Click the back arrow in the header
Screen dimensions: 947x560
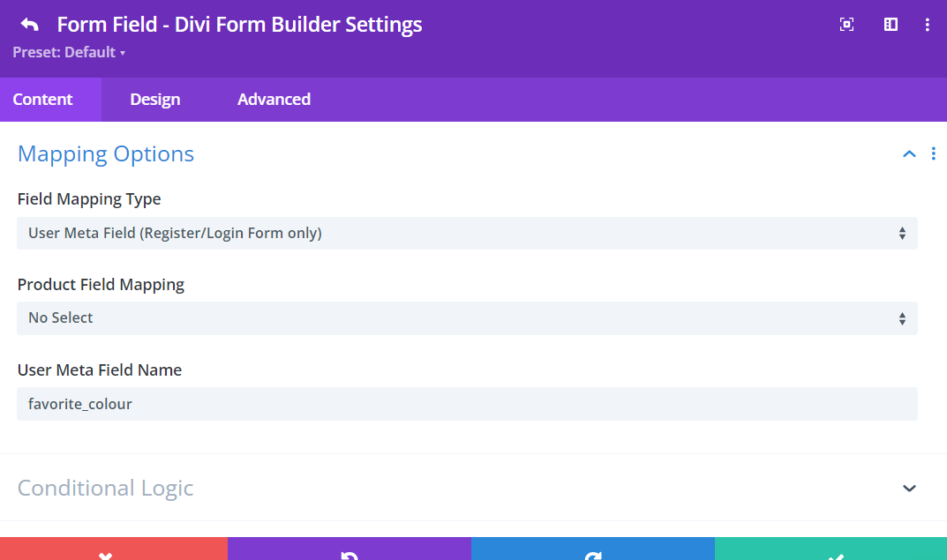(29, 24)
